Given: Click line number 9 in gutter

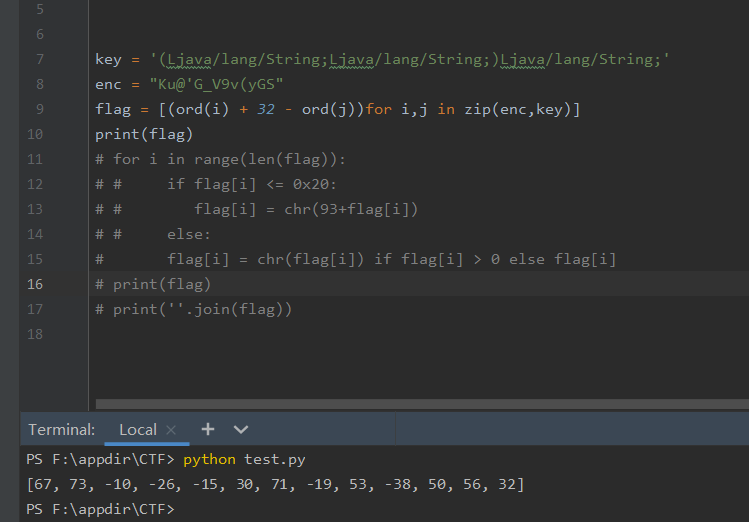Looking at the screenshot, I should [38, 109].
